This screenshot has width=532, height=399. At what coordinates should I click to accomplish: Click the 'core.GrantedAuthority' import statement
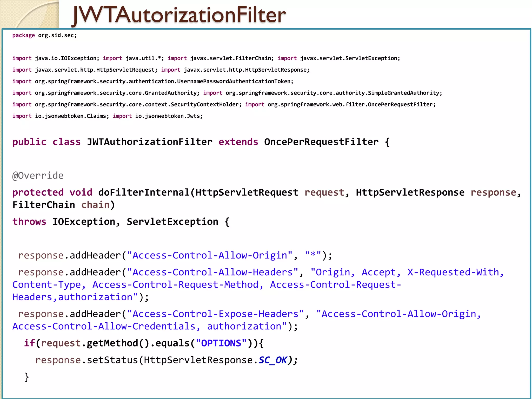click(x=106, y=93)
